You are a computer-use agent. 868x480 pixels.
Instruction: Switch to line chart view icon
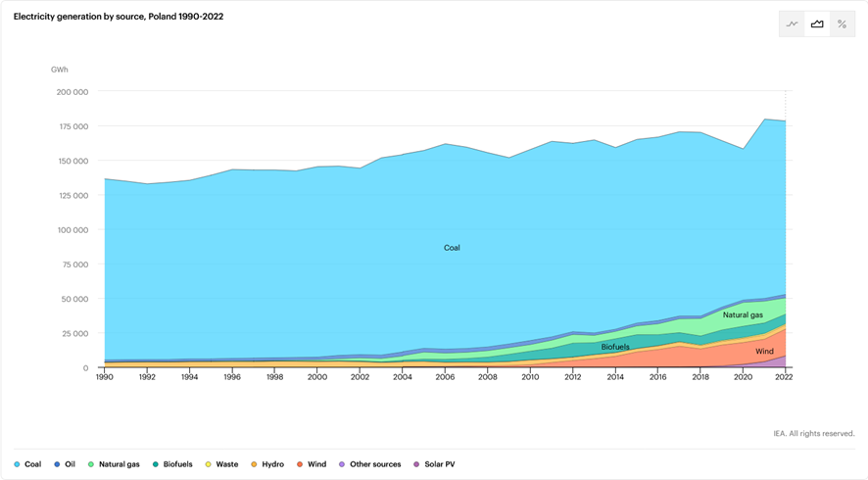pos(792,24)
